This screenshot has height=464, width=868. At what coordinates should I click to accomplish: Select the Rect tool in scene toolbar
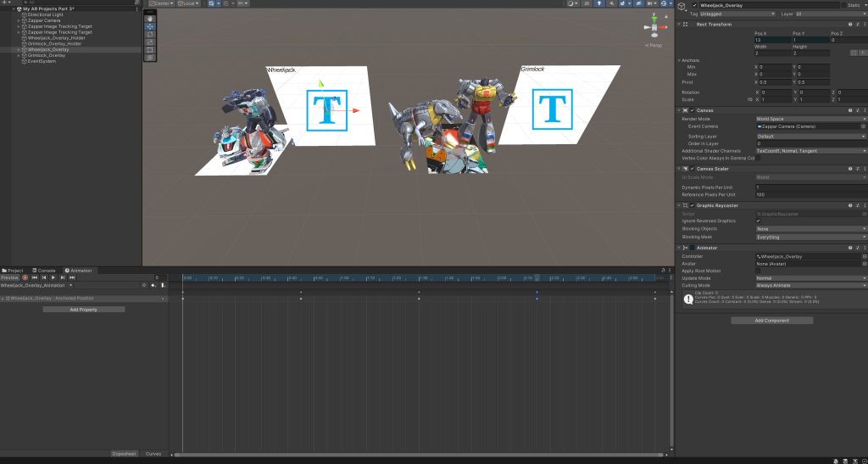point(150,49)
